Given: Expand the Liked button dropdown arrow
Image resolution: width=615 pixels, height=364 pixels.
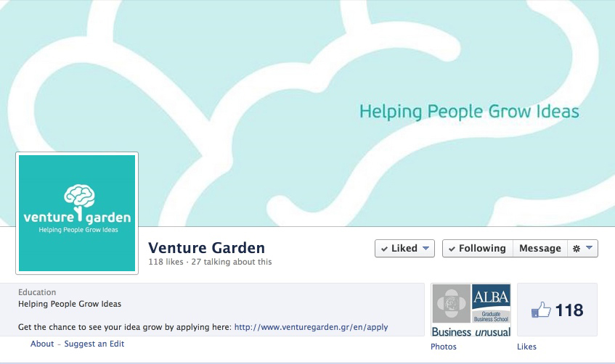Looking at the screenshot, I should (x=426, y=249).
